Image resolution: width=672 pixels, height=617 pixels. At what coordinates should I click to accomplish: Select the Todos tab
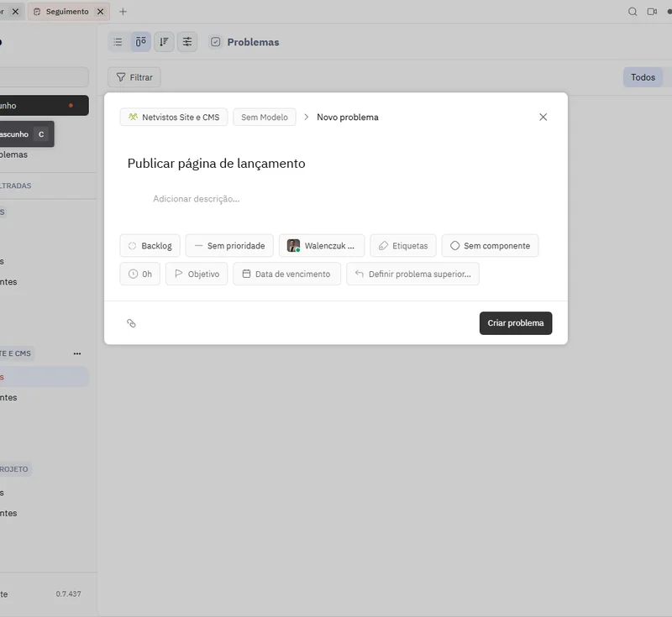click(643, 77)
